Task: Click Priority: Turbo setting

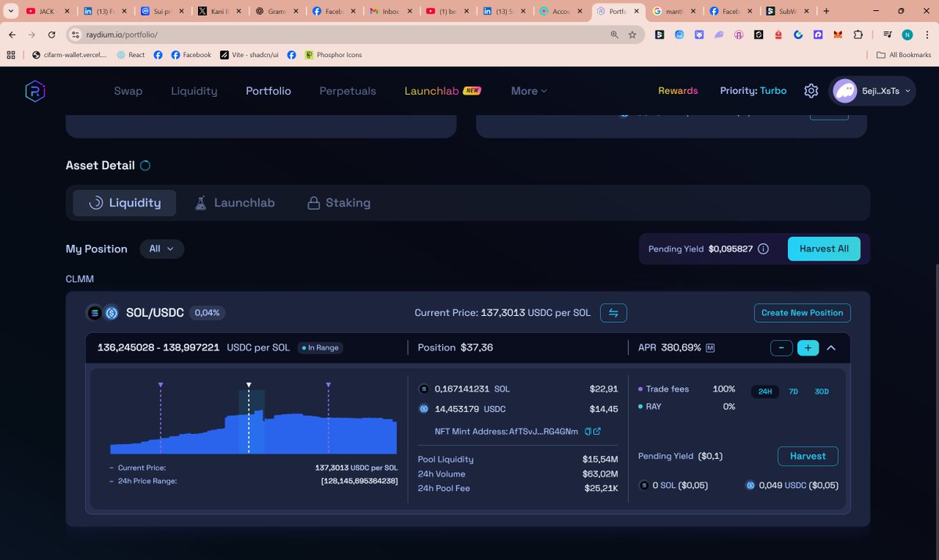Action: (x=754, y=91)
